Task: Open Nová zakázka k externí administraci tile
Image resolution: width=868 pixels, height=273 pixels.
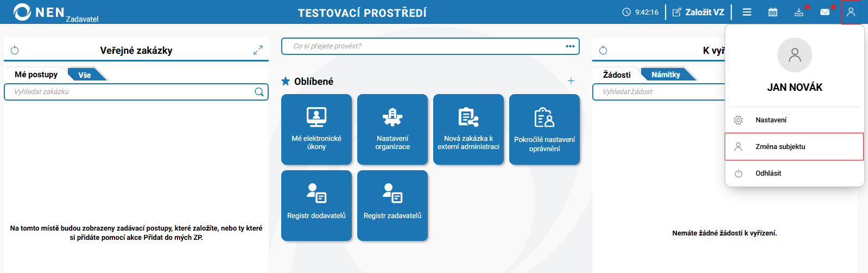Action: [468, 129]
